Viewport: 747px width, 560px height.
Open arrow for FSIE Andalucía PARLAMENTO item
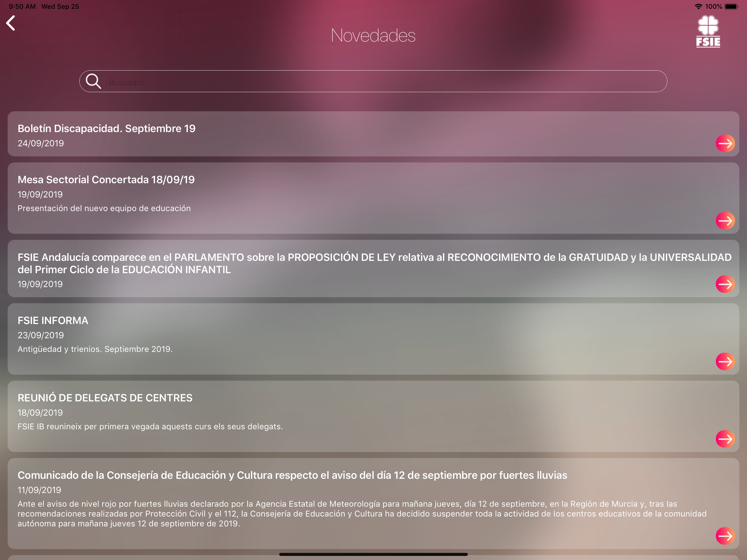tap(725, 284)
